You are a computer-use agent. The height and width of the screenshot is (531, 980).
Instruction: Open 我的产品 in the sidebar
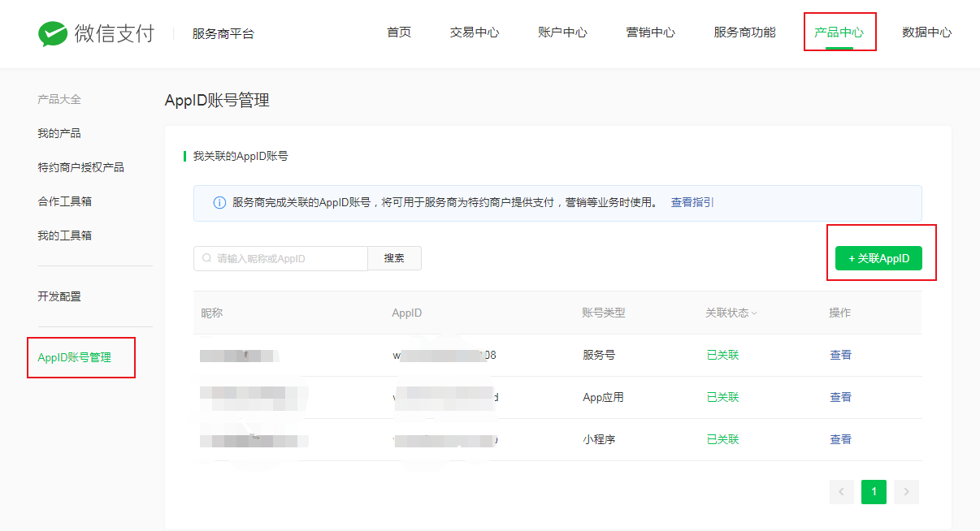(x=59, y=133)
